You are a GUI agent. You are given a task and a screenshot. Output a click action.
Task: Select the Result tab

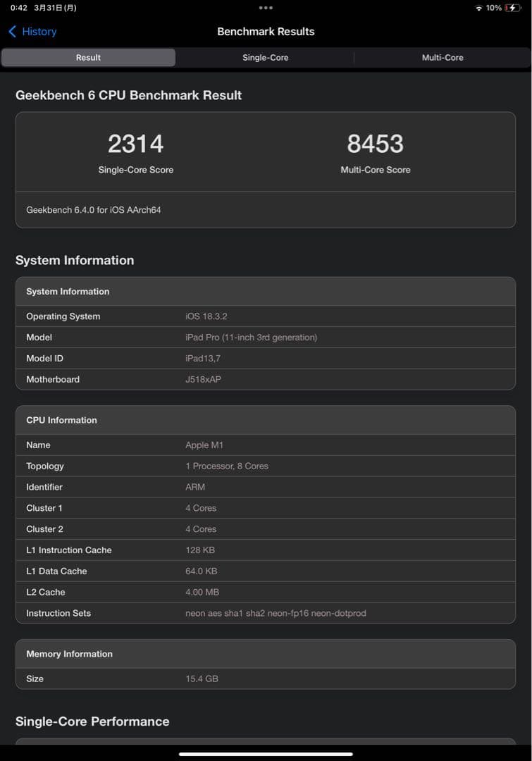88,57
